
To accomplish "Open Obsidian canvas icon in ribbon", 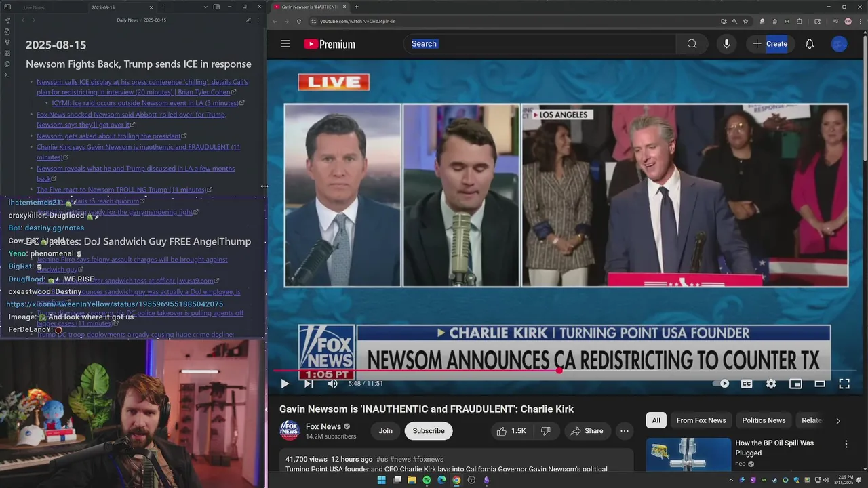I will pos(7,53).
